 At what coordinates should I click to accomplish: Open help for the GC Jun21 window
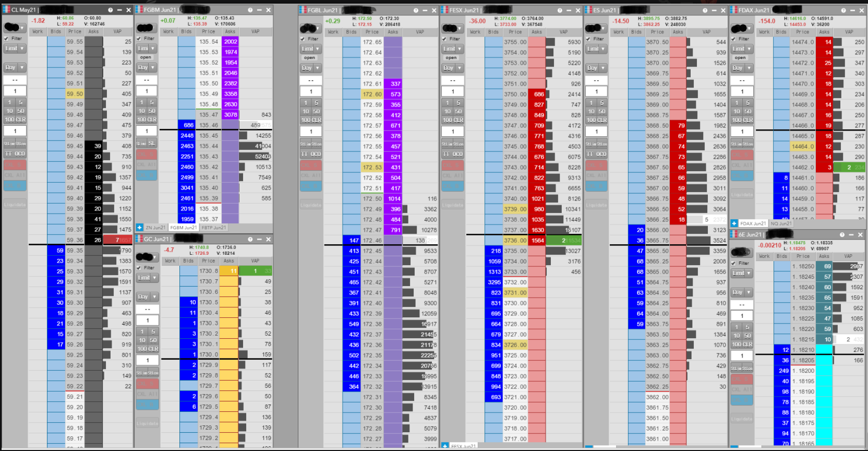click(250, 239)
